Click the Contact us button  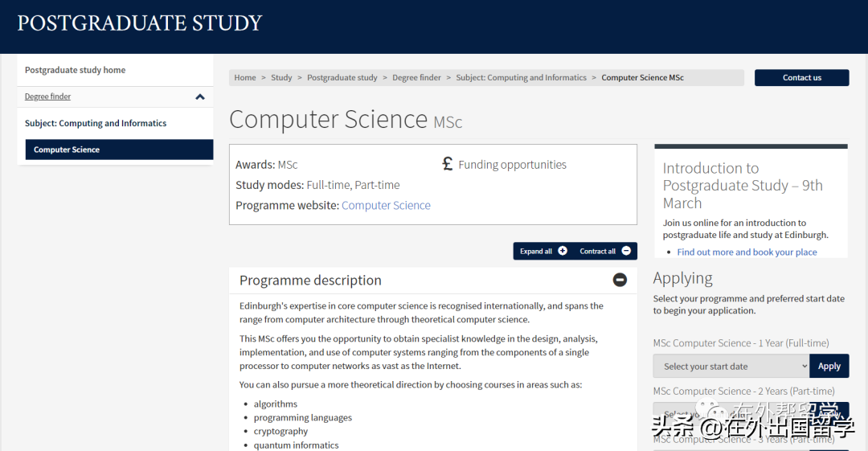click(801, 77)
